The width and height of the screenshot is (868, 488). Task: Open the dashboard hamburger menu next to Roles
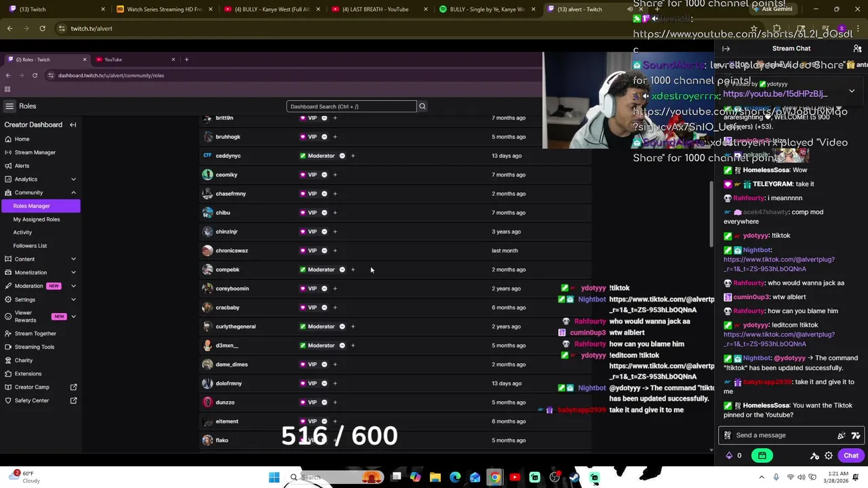click(9, 106)
